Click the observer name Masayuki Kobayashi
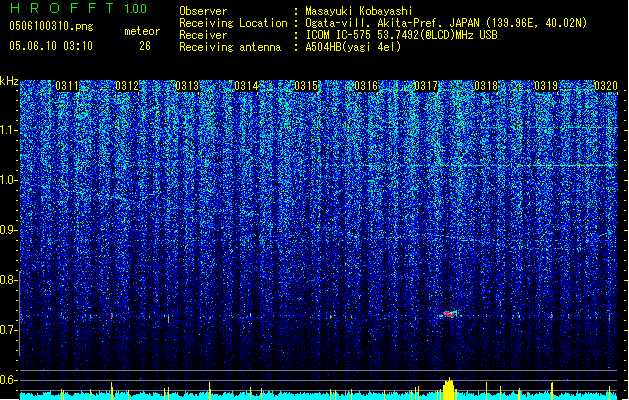 point(359,11)
